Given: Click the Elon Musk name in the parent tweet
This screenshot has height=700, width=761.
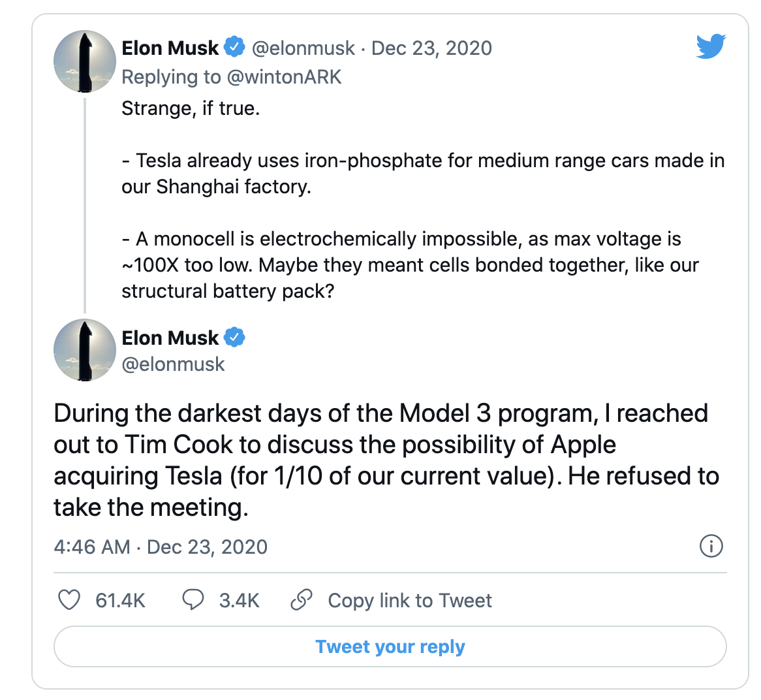Looking at the screenshot, I should click(x=170, y=48).
